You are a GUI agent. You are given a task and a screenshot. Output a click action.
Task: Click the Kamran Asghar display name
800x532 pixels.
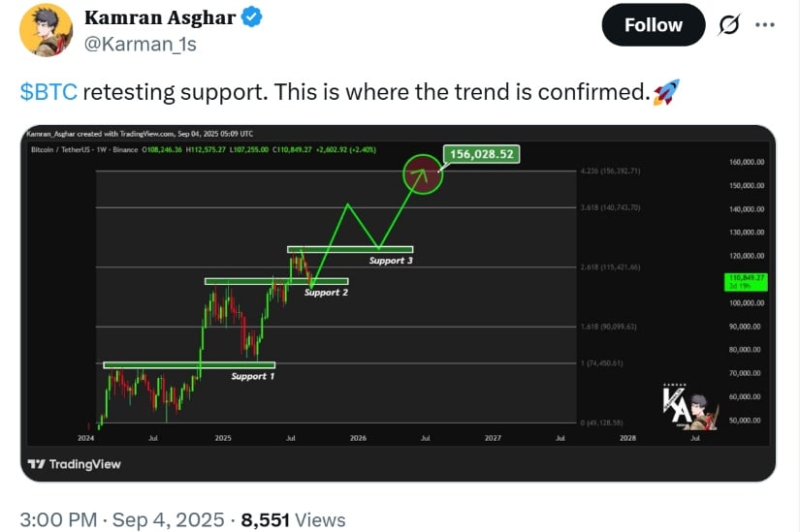(160, 17)
